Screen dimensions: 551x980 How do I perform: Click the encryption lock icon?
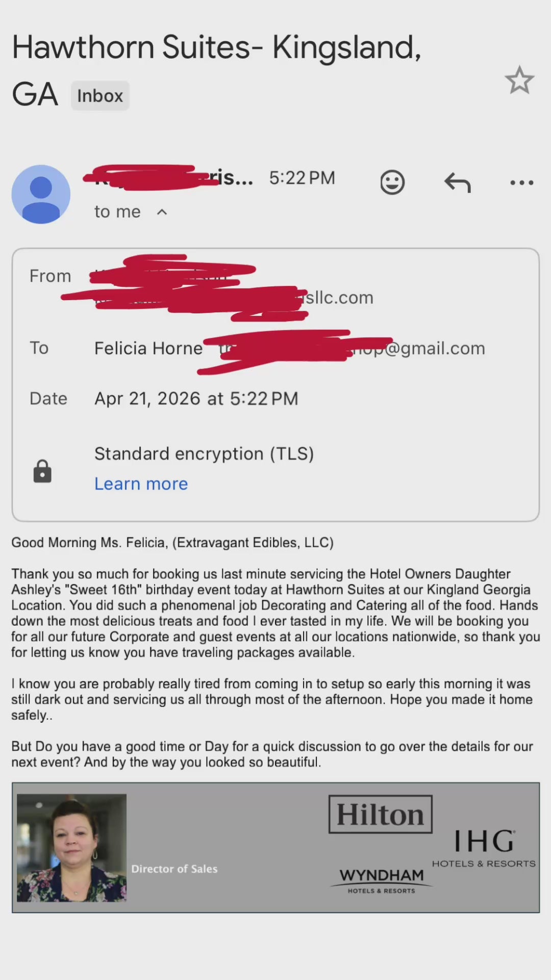[42, 471]
